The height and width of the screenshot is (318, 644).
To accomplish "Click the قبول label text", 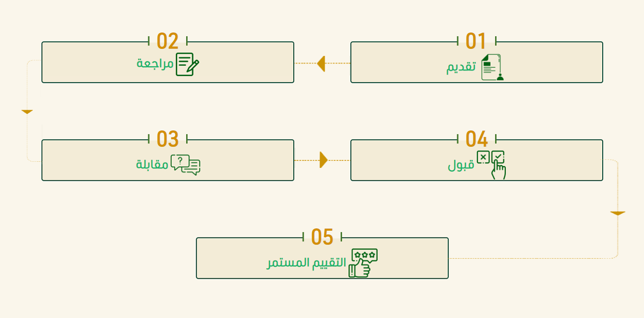I will coord(461,165).
